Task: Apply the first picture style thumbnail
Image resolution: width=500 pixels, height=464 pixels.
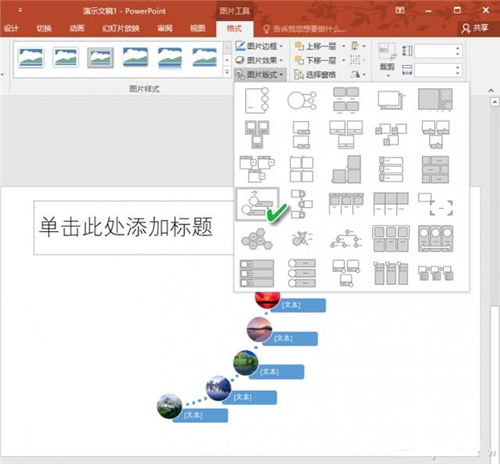Action: point(31,57)
